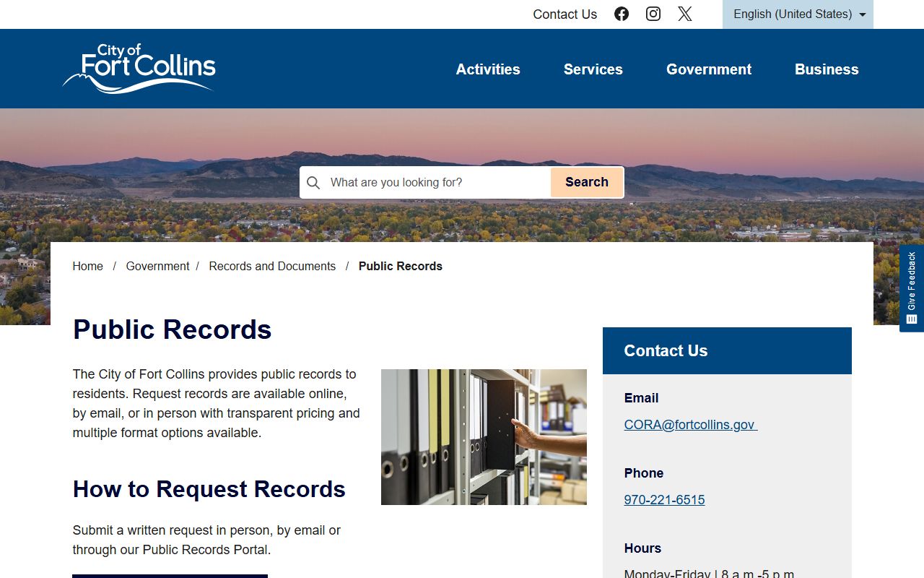
Task: Click the CORA@fortcollins.gov email link
Action: [691, 425]
